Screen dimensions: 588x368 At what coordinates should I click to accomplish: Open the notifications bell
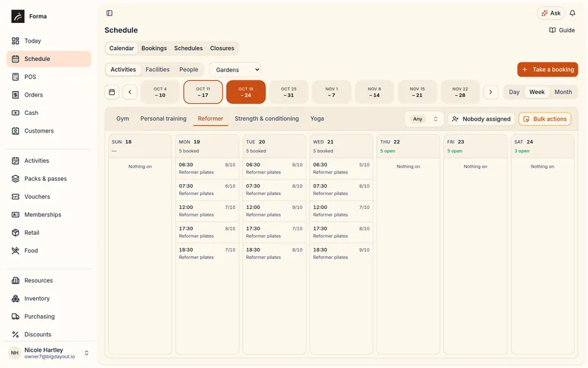coord(573,13)
